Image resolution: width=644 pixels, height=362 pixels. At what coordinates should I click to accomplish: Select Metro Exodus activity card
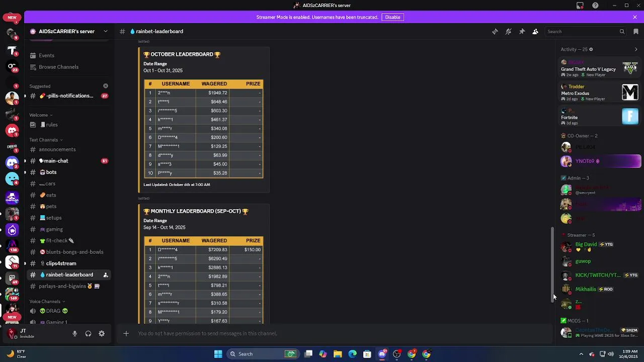tap(600, 93)
